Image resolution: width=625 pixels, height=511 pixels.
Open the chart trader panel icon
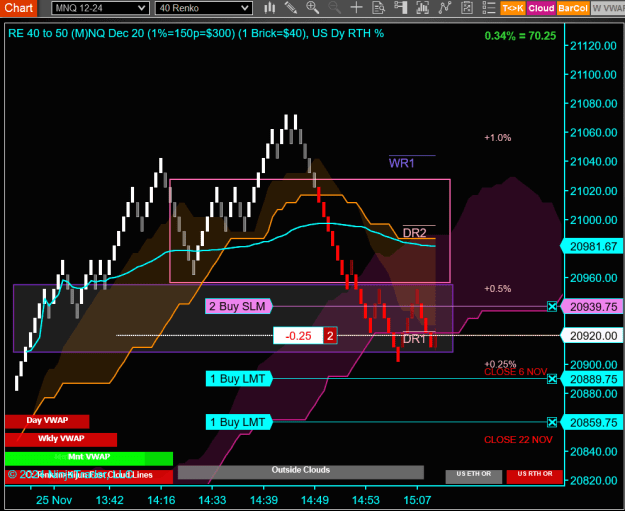pos(400,8)
